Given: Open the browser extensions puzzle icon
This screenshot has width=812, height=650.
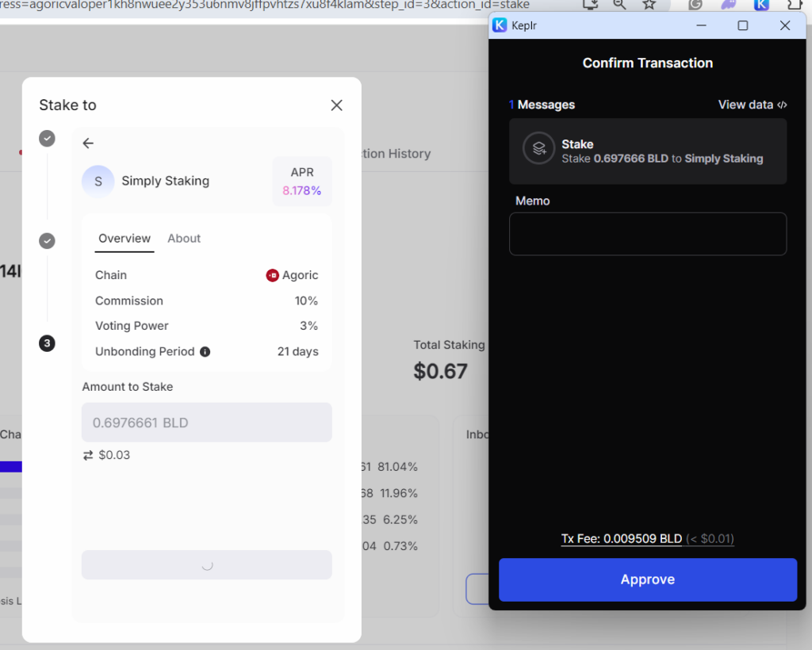Looking at the screenshot, I should coord(795,5).
